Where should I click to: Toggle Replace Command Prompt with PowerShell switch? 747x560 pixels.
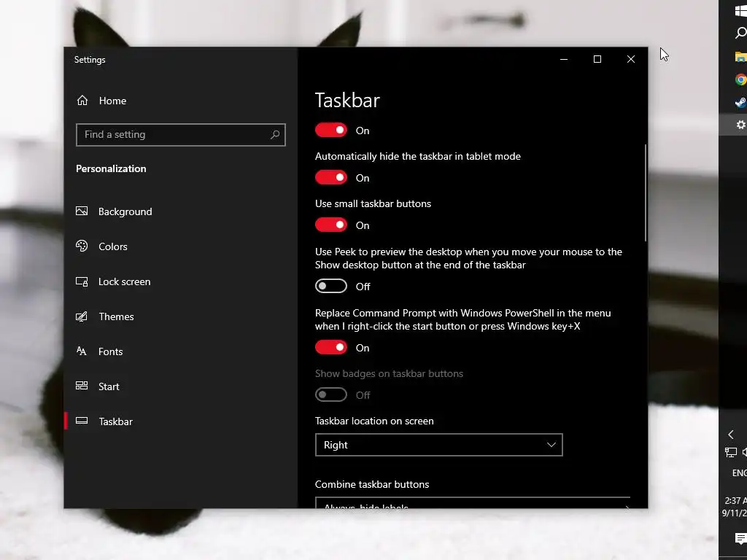pos(331,347)
